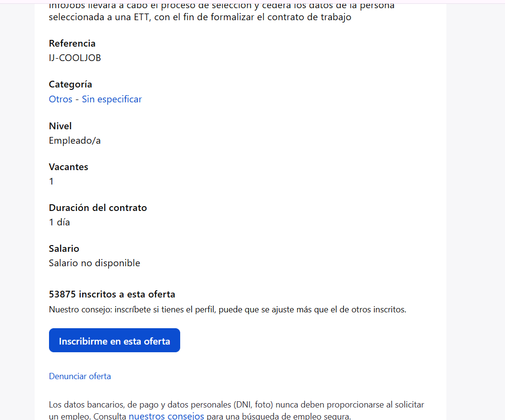Open the Otros category link
This screenshot has width=505, height=420.
click(x=61, y=99)
